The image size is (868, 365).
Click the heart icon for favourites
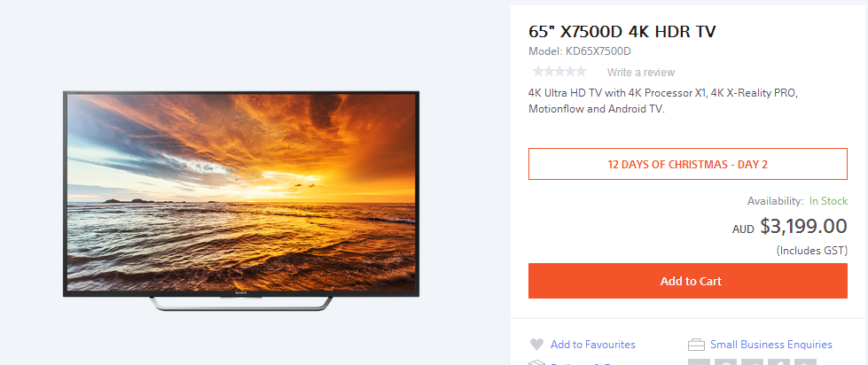tap(536, 345)
